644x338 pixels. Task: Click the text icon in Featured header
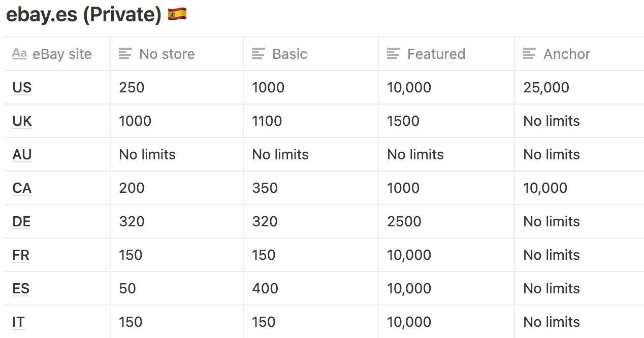[x=393, y=54]
